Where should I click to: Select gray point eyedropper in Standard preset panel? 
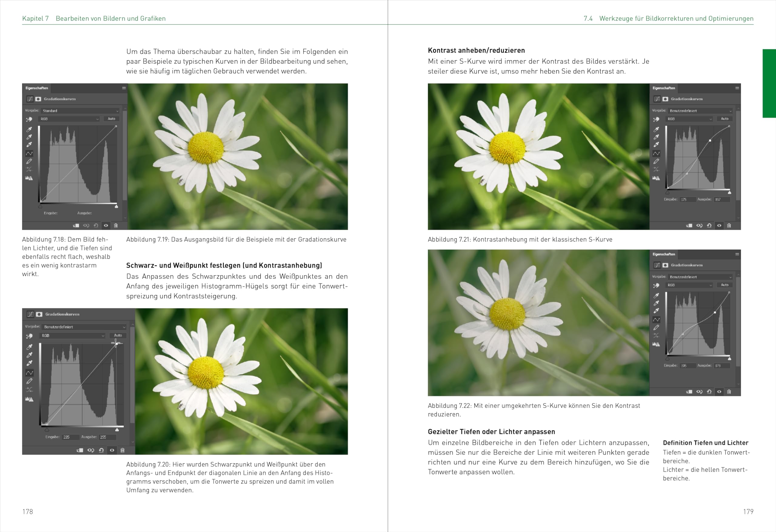coord(29,137)
